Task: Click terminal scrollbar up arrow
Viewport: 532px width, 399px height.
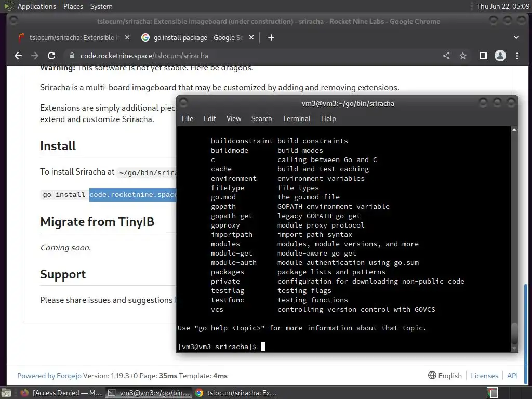Action: tap(514, 130)
